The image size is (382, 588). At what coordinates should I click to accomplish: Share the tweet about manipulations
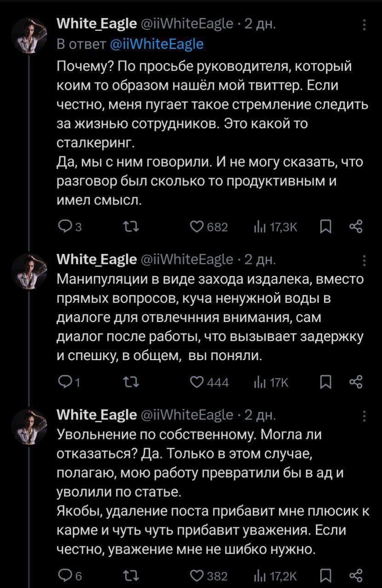point(356,382)
